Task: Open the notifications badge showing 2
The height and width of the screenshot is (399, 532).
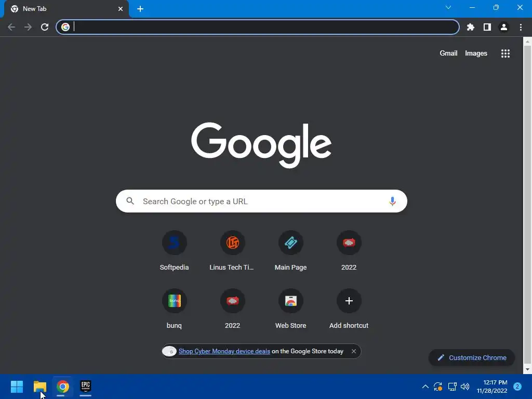Action: (517, 387)
